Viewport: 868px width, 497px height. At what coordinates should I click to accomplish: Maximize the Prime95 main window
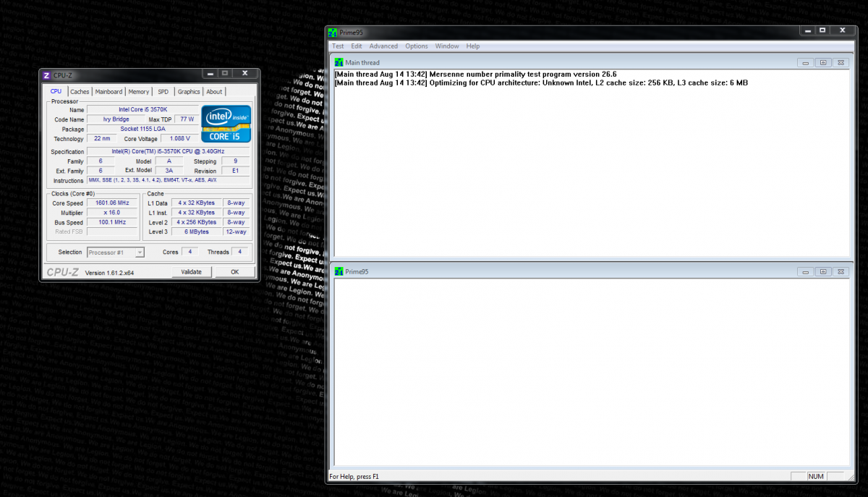tap(823, 30)
